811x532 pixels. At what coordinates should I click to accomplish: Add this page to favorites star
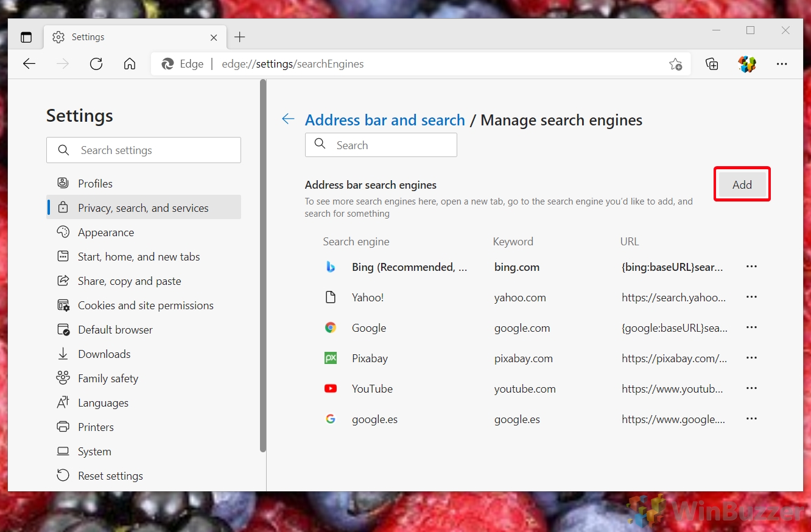pos(675,64)
